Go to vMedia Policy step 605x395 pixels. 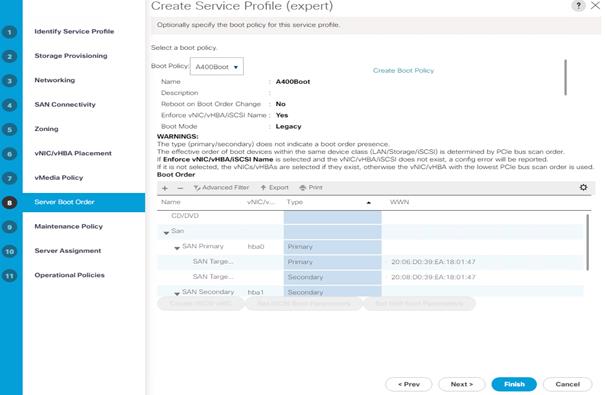[59, 177]
